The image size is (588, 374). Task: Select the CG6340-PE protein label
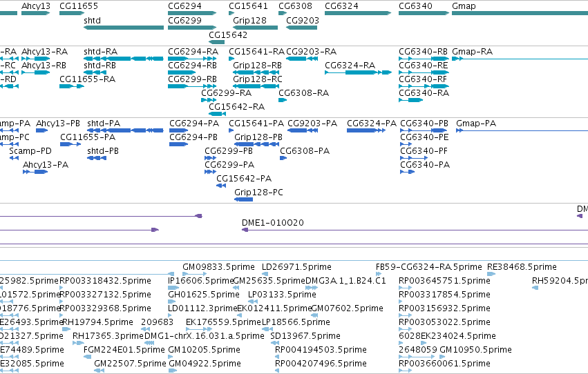[424, 137]
